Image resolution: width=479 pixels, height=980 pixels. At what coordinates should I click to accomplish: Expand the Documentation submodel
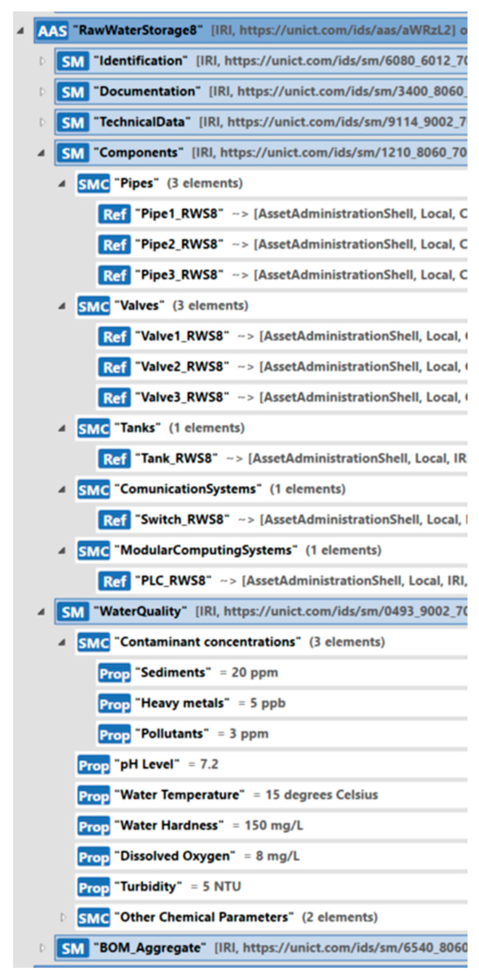pos(42,92)
